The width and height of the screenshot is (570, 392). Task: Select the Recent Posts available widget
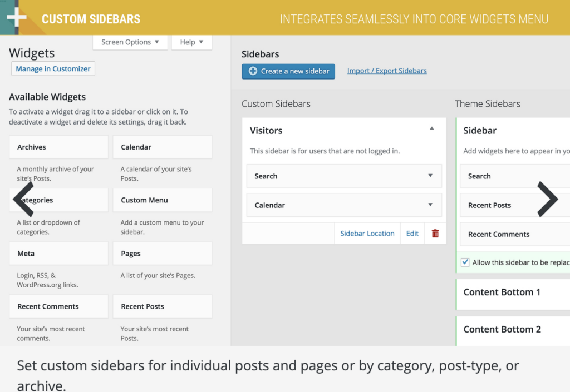point(163,306)
